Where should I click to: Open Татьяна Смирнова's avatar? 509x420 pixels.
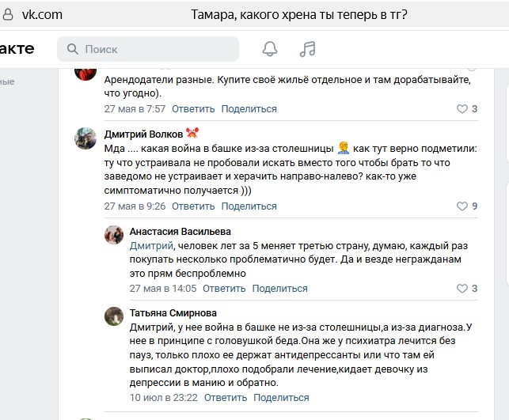point(114,316)
